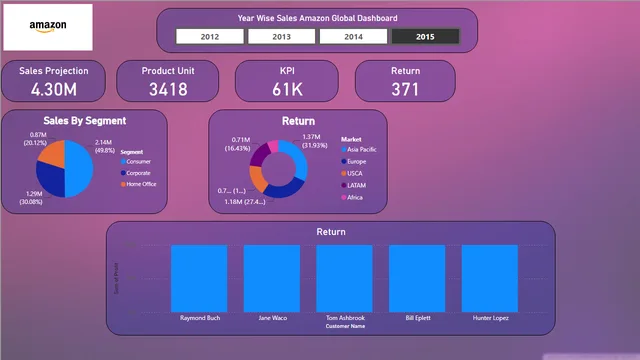The width and height of the screenshot is (640, 360).
Task: Click the Return bar chart title
Action: coord(331,232)
